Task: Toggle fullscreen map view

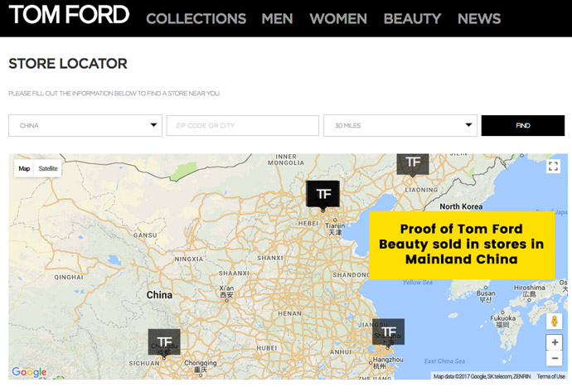Action: (554, 167)
